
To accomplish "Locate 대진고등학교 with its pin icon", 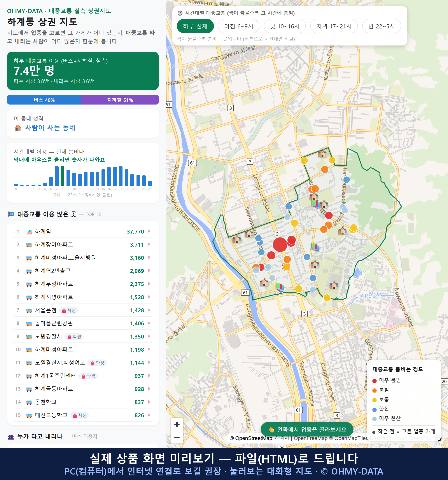I will [149, 415].
